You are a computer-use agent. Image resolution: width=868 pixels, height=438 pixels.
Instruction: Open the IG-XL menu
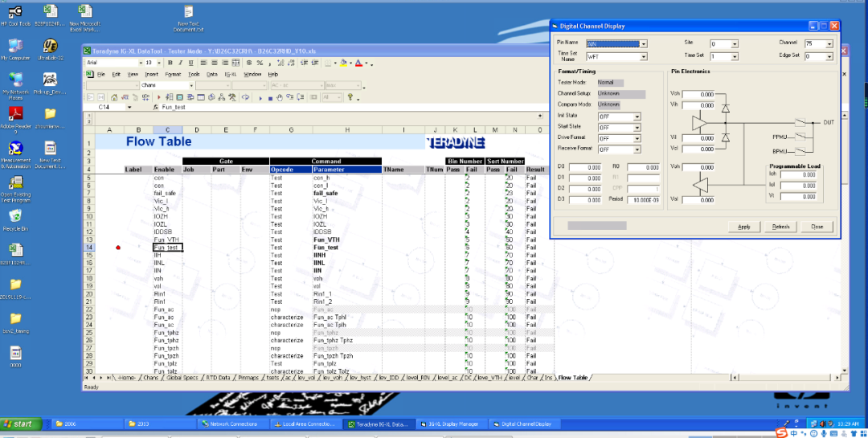pyautogui.click(x=230, y=74)
